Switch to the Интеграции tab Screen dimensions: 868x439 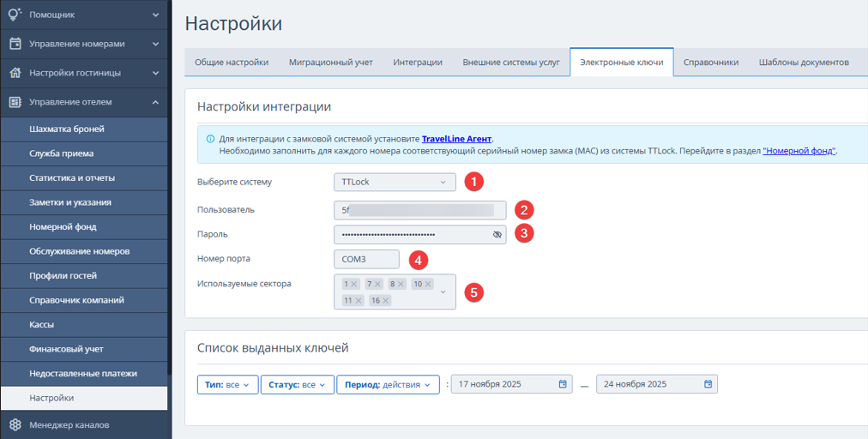[x=418, y=63]
